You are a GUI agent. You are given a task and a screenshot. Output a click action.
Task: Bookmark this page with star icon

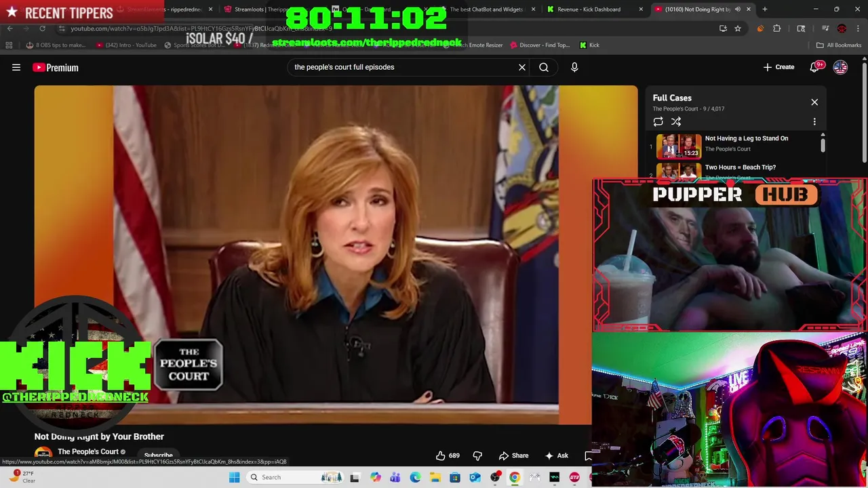[738, 28]
